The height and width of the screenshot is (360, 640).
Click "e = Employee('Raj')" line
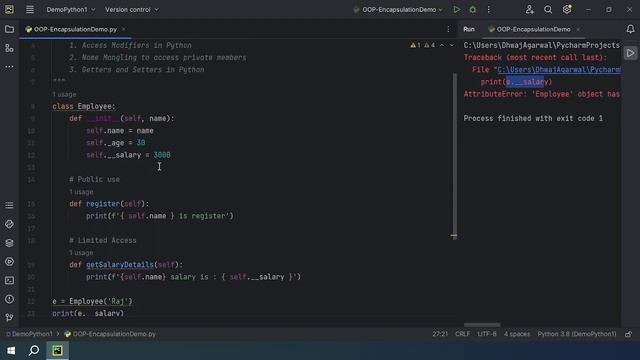92,302
